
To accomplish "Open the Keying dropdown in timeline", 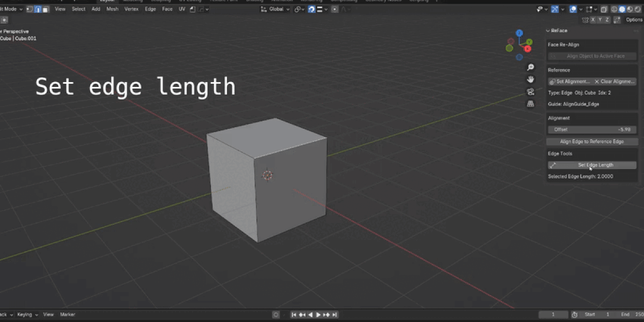I will point(27,314).
